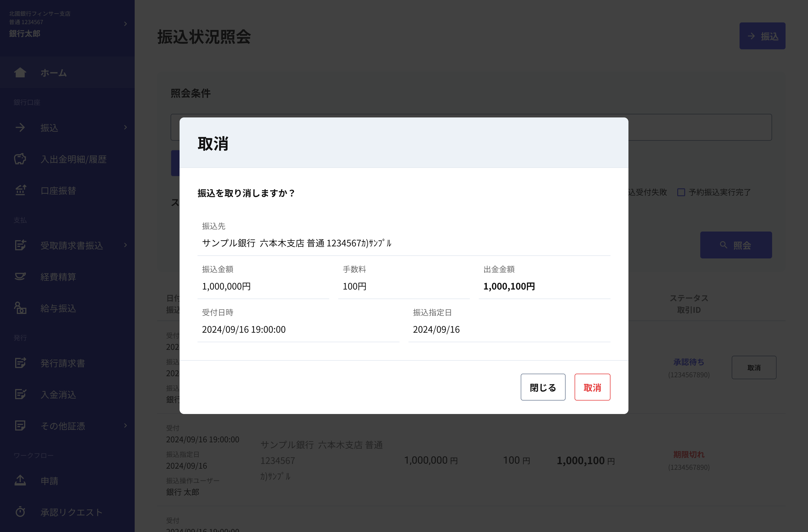Confirm cancellation with red 取消 button
The width and height of the screenshot is (808, 532).
point(592,387)
